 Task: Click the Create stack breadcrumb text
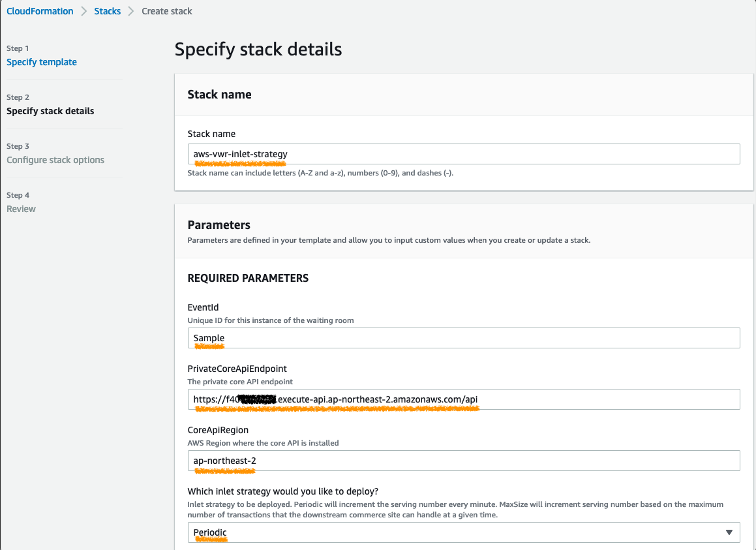167,11
